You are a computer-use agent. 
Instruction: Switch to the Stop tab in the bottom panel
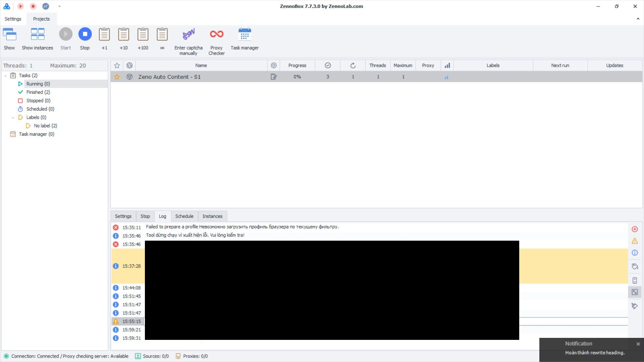coord(145,216)
